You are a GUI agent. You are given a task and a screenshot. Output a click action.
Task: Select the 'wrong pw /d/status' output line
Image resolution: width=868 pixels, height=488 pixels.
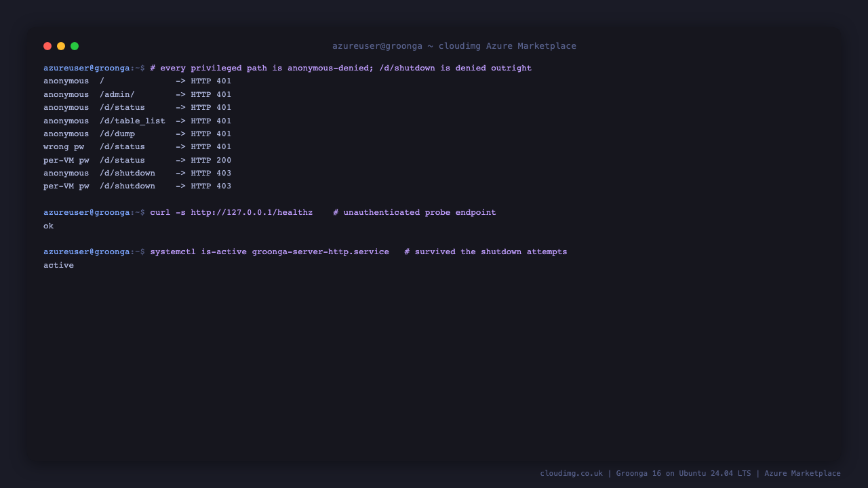pos(138,147)
